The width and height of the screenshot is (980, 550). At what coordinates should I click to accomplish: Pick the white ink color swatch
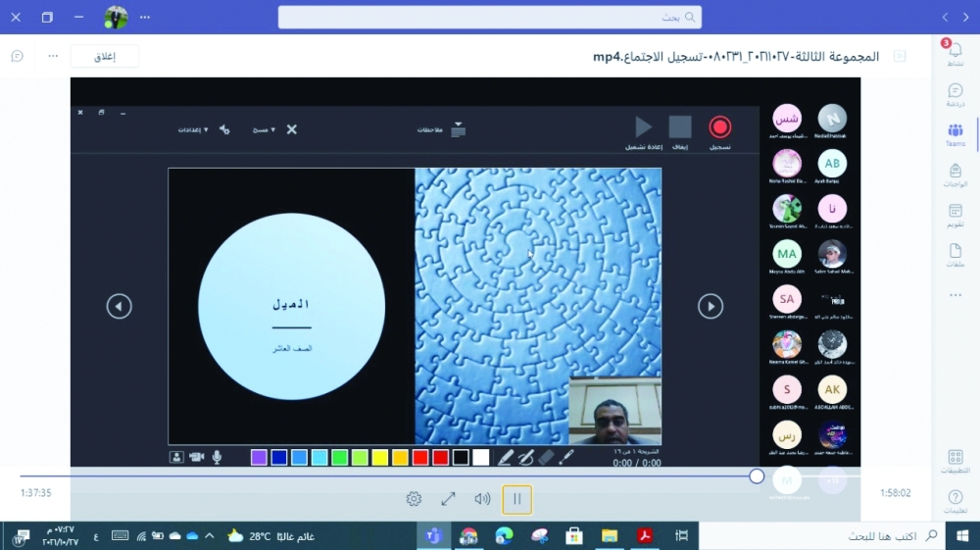coord(480,458)
